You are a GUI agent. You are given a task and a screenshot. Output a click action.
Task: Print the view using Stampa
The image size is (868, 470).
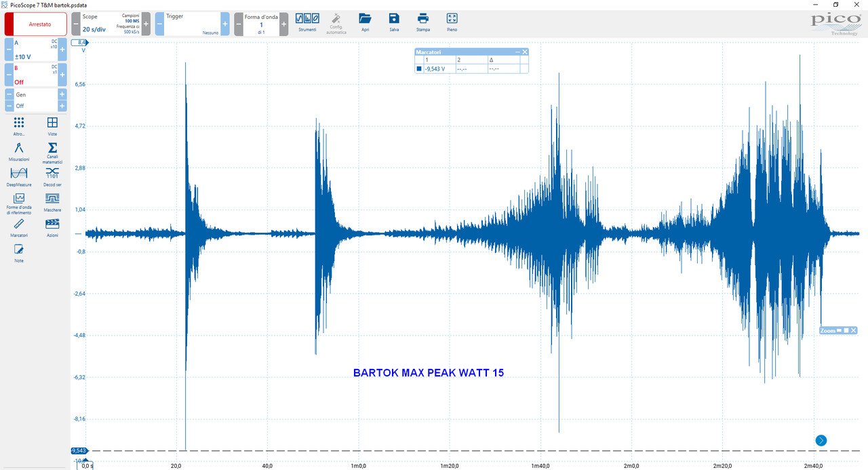click(x=423, y=22)
